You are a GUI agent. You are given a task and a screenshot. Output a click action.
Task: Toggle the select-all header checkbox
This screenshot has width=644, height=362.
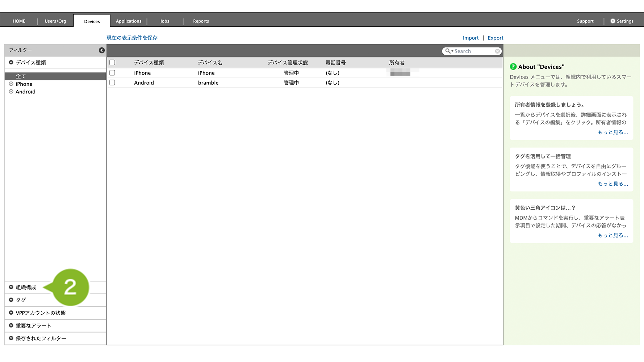click(112, 63)
